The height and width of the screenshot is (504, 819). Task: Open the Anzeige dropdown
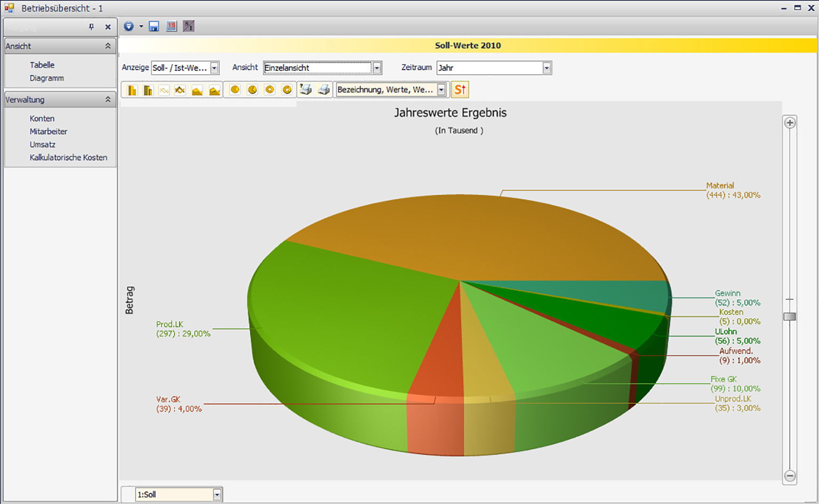214,68
